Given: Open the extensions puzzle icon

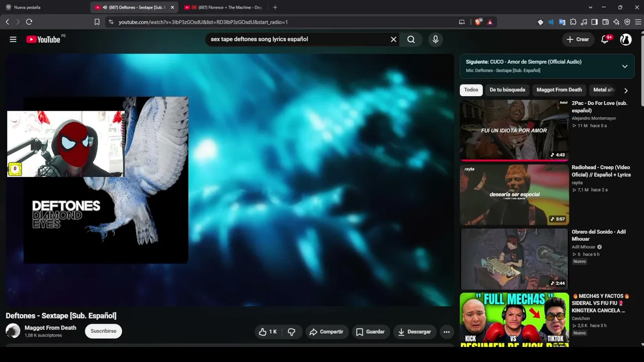Looking at the screenshot, I should 573,22.
